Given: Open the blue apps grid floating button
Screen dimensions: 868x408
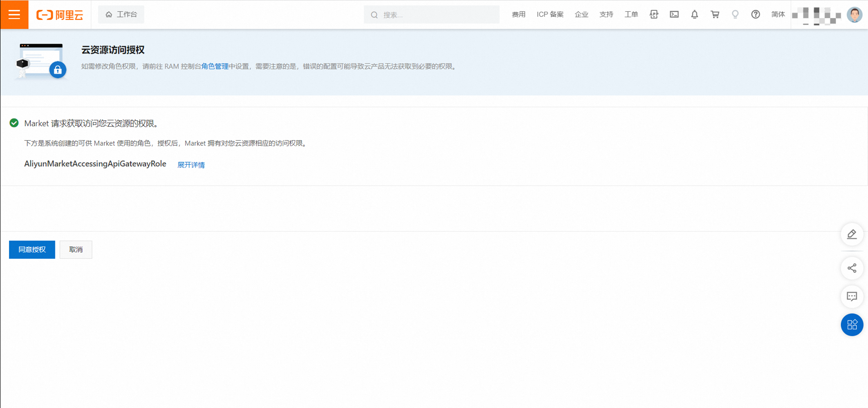Looking at the screenshot, I should 852,325.
